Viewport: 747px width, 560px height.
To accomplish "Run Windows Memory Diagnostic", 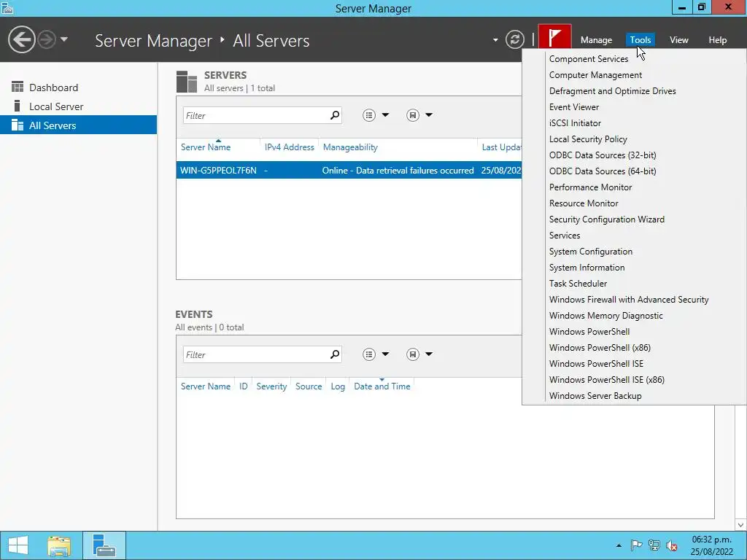I will click(x=605, y=316).
